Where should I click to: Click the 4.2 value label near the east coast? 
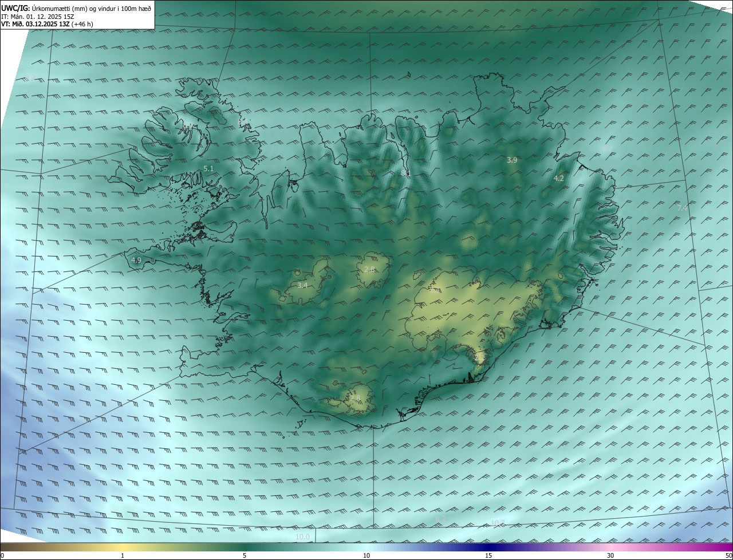click(x=559, y=178)
